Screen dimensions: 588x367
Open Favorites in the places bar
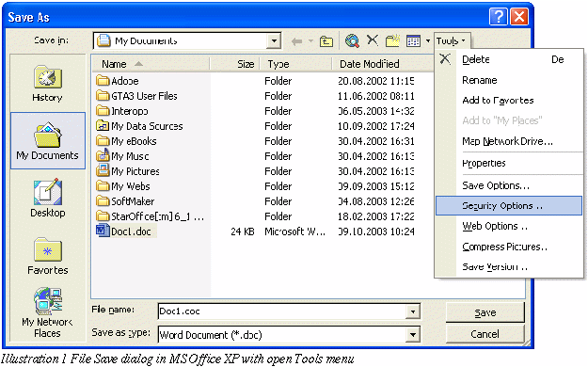(48, 256)
